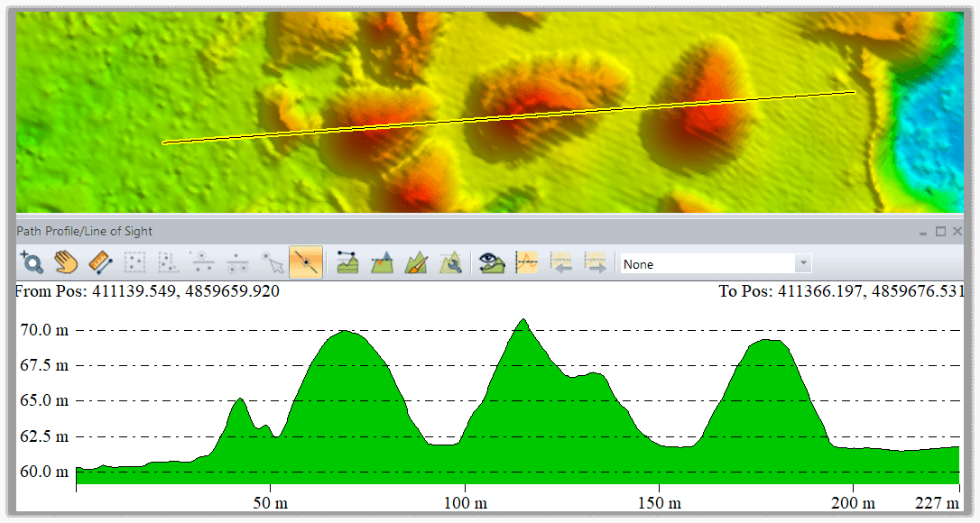
Task: Click the tallest peak in the profile graph
Action: pos(523,320)
